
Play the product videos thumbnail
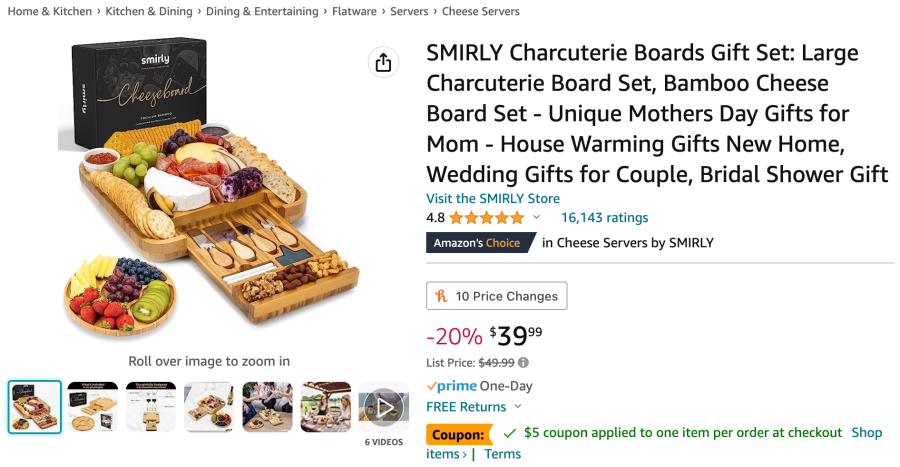pyautogui.click(x=384, y=407)
